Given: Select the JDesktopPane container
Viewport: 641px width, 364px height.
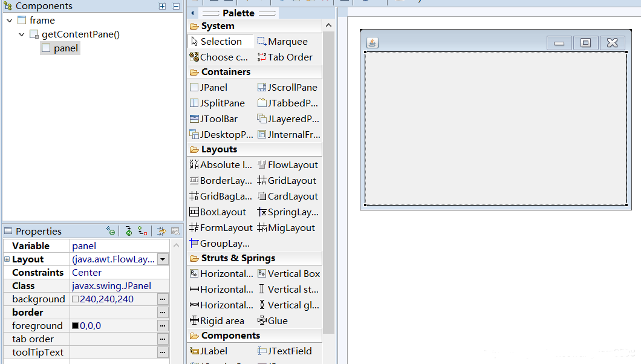Looking at the screenshot, I should tap(221, 134).
